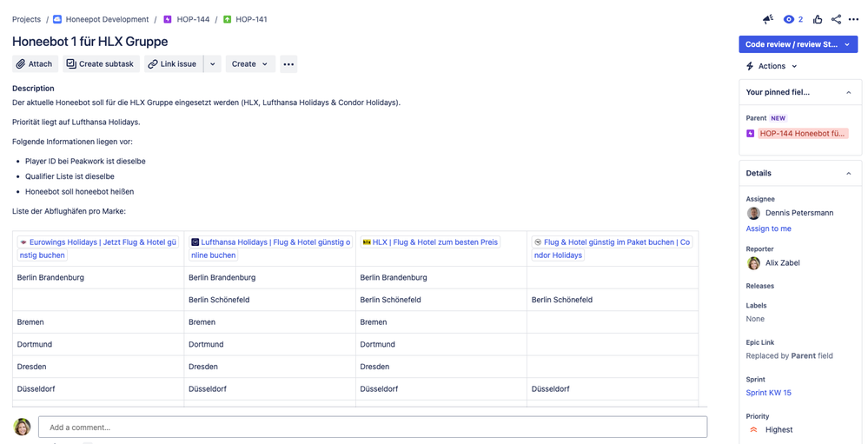Click the issue title Honeebot 1 für HLX Gruppe

(x=90, y=42)
